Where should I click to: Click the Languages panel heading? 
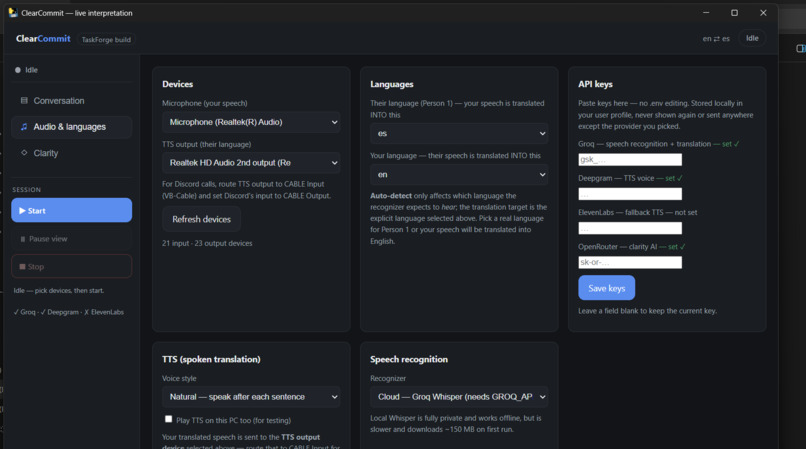pos(392,84)
